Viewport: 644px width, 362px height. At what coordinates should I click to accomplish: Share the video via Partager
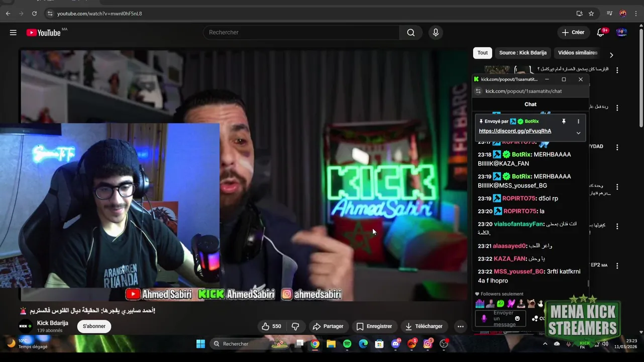pos(328,326)
